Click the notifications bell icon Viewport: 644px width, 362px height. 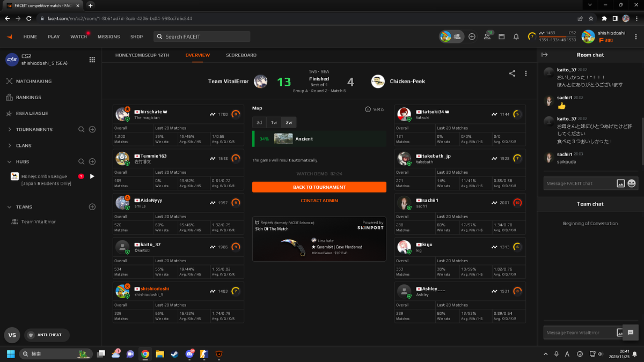click(x=516, y=36)
